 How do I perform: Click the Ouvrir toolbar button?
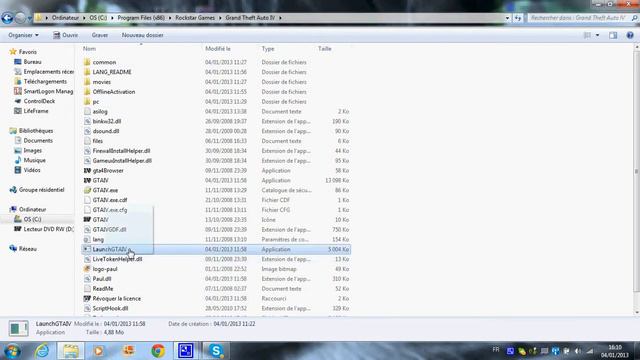tap(65, 35)
